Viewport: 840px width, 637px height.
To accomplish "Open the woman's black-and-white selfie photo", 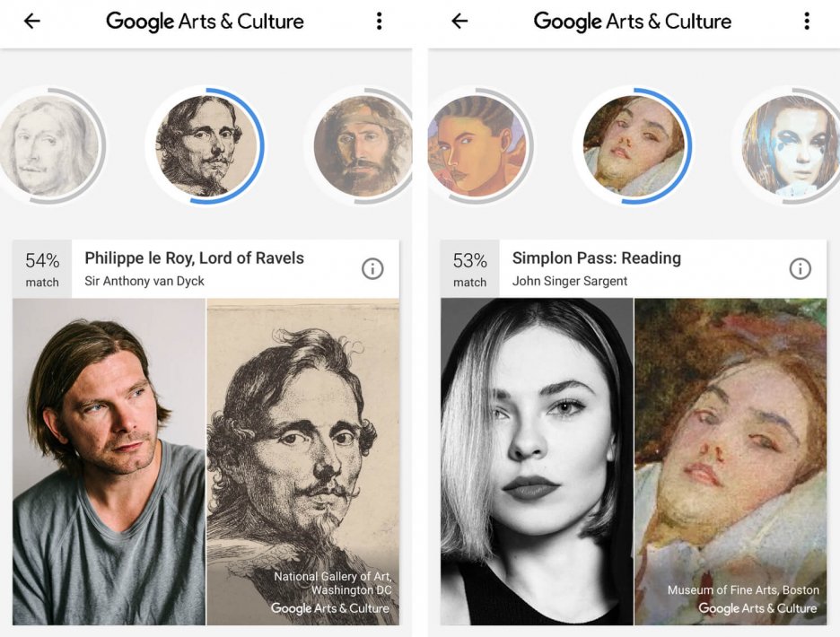I will pyautogui.click(x=537, y=462).
